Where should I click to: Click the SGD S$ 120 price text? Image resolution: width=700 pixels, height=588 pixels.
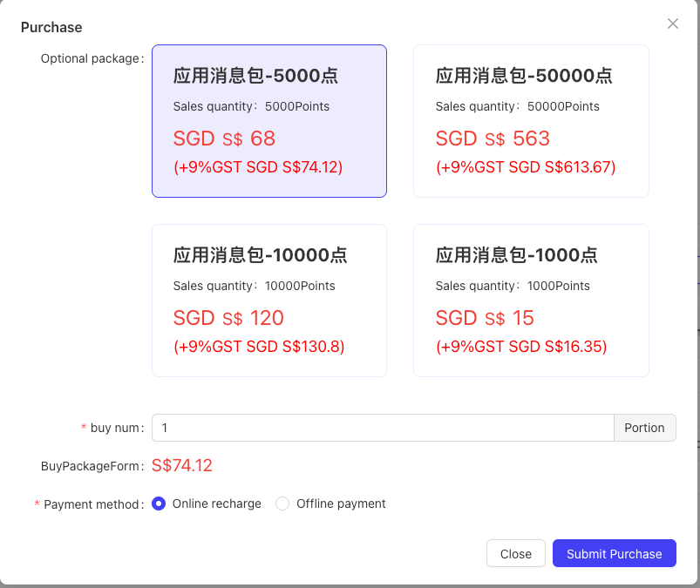point(228,318)
